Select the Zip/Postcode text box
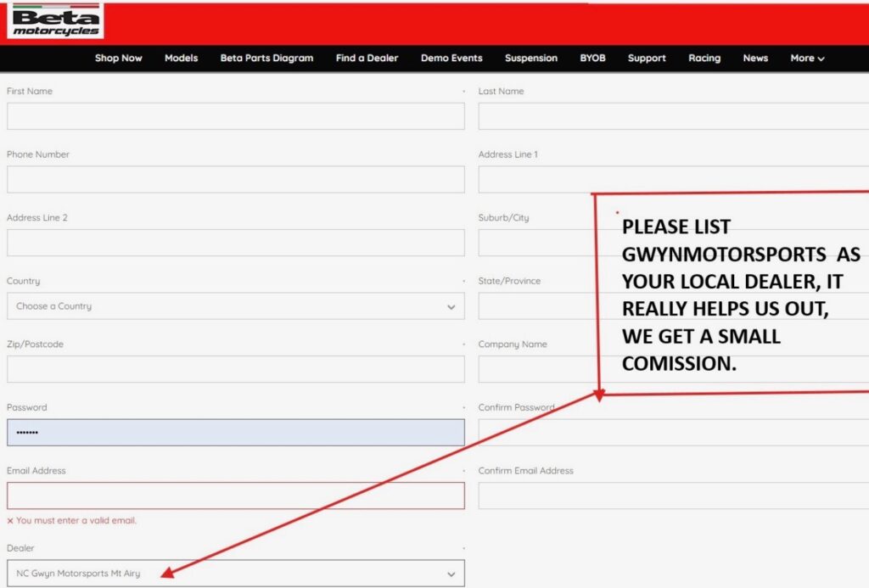Viewport: 869px width, 588px height. [x=235, y=369]
